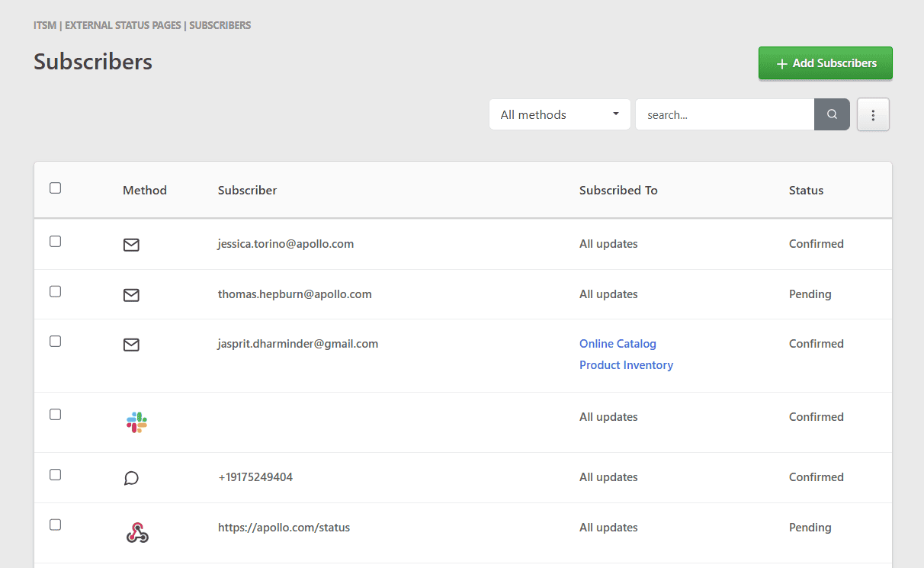Select the jessica.torino@apollo.com row checkbox
This screenshot has width=924, height=568.
55,242
